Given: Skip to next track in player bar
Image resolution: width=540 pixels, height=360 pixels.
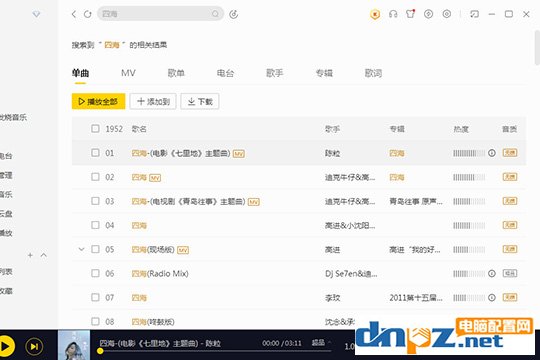Looking at the screenshot, I should coord(34,346).
